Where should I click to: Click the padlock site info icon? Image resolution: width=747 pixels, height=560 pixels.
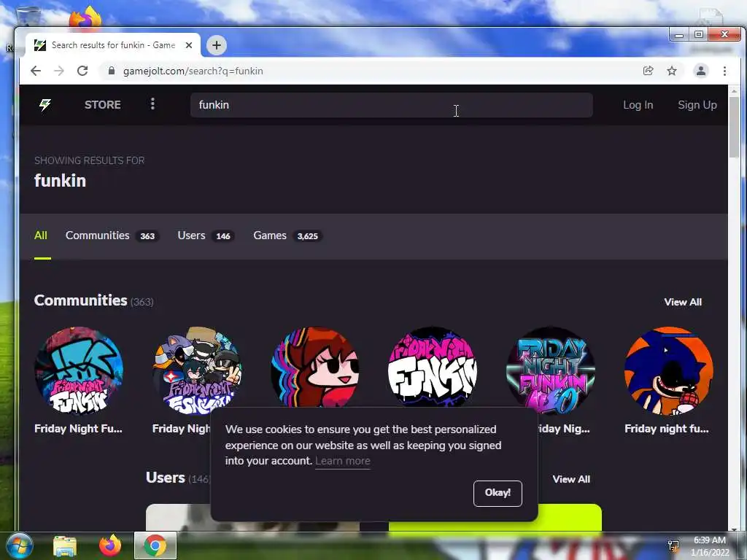[112, 71]
